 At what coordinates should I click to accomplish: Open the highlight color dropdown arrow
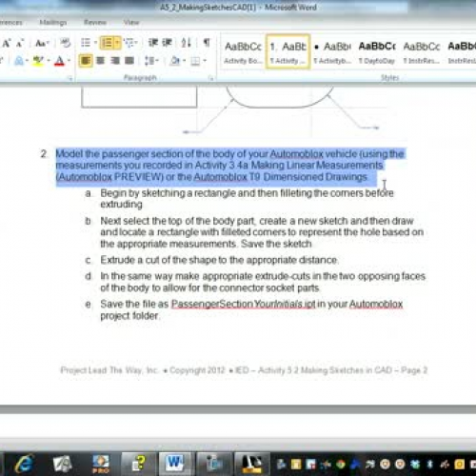[x=49, y=60]
